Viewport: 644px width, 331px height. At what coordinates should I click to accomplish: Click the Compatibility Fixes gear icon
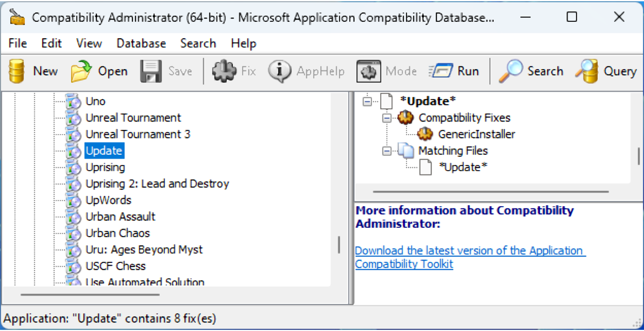(x=405, y=118)
